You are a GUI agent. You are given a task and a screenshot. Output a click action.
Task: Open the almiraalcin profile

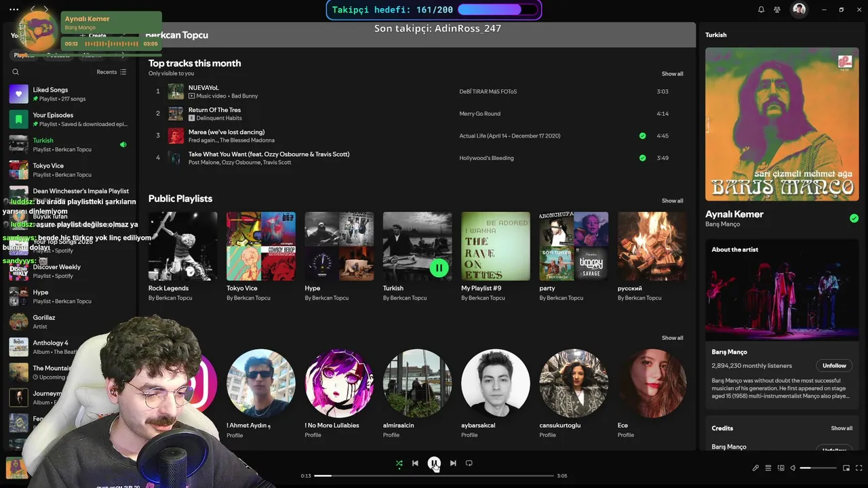417,394
